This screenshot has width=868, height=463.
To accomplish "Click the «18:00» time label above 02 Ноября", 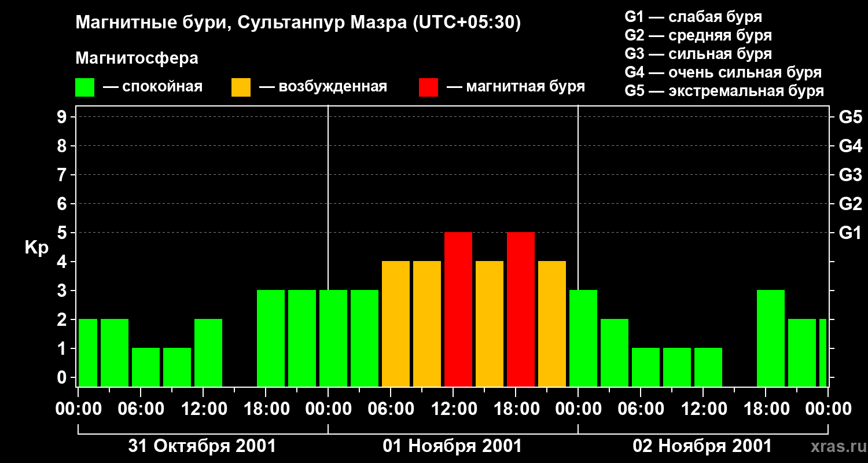I will 766,409.
